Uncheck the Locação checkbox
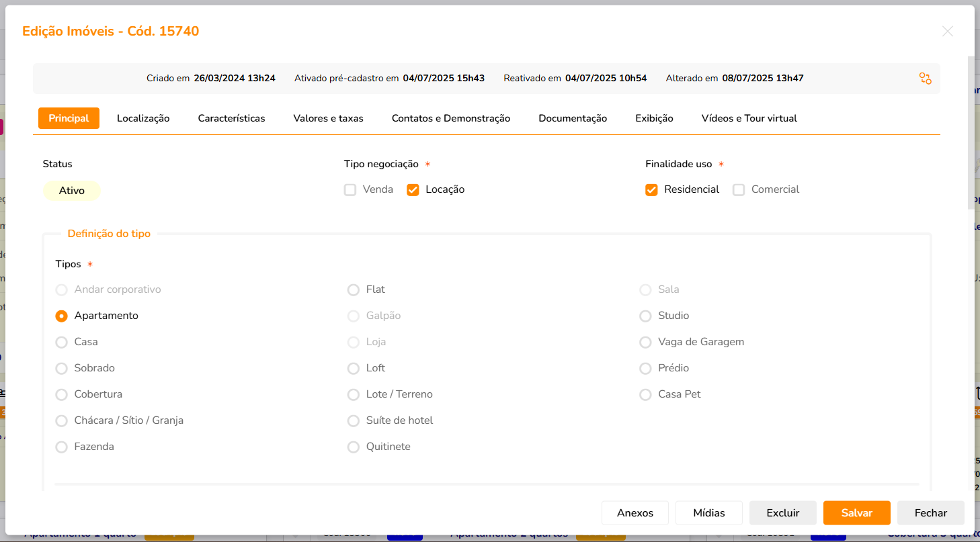This screenshot has width=980, height=542. coord(413,190)
